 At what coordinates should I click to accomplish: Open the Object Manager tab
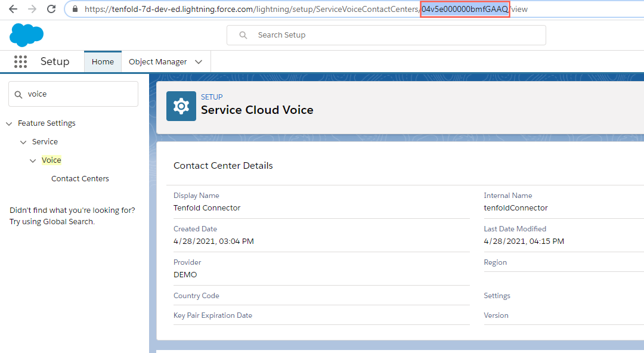coord(157,62)
